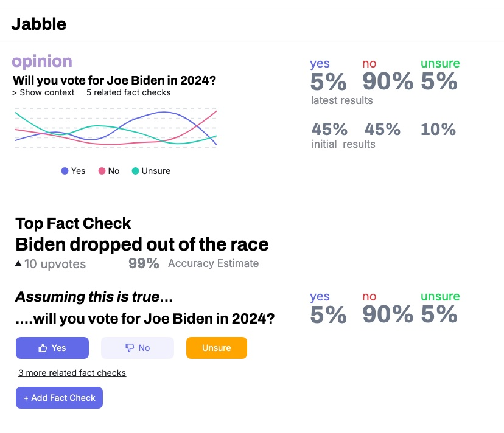Screen dimensions: 504x433
Task: Click the upvote triangle beside 10 upvotes
Action: coord(18,263)
